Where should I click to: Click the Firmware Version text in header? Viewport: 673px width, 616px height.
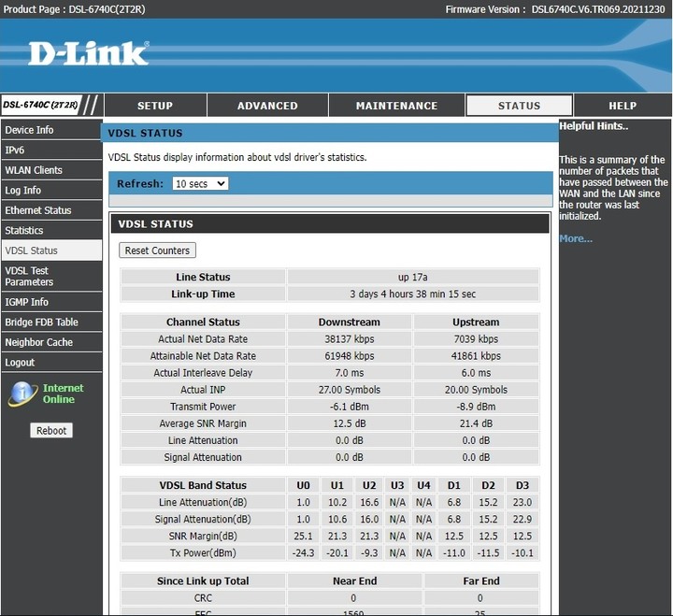tap(555, 9)
